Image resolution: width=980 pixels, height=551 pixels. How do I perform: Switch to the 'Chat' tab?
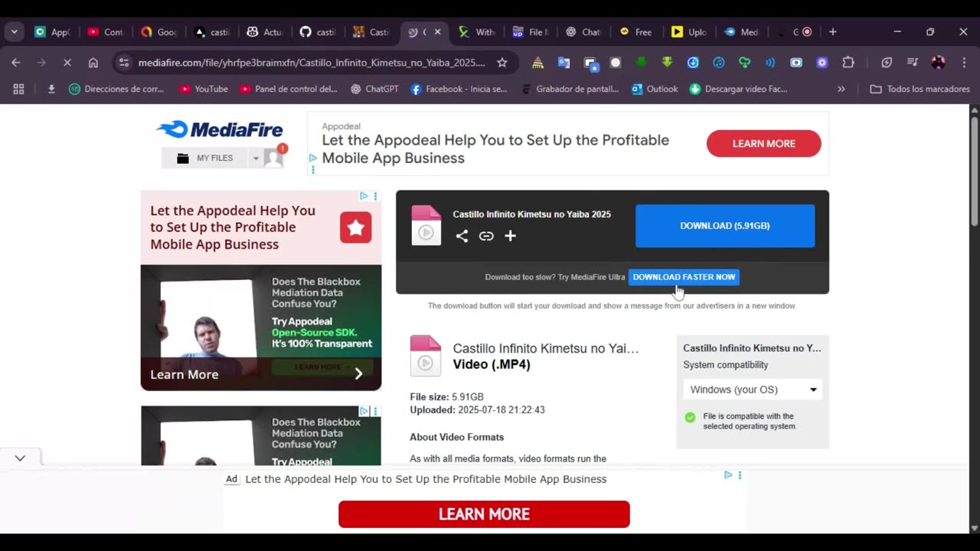583,32
